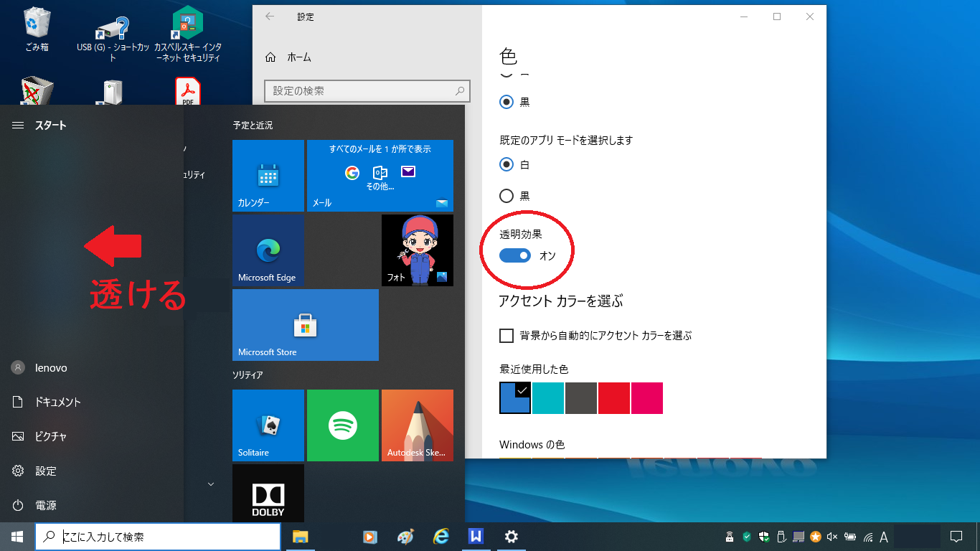Open Documents (ドキュメント) from Start
This screenshot has height=551, width=980.
coord(92,402)
